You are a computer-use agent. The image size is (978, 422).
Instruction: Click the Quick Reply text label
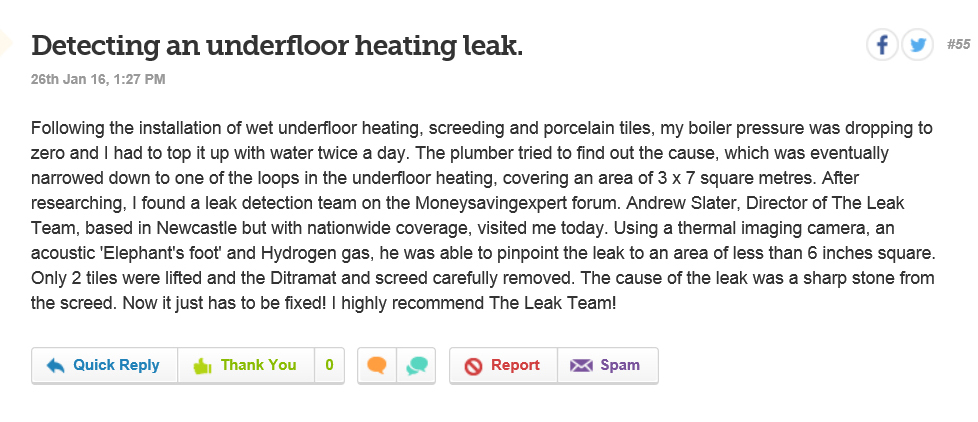tap(116, 365)
